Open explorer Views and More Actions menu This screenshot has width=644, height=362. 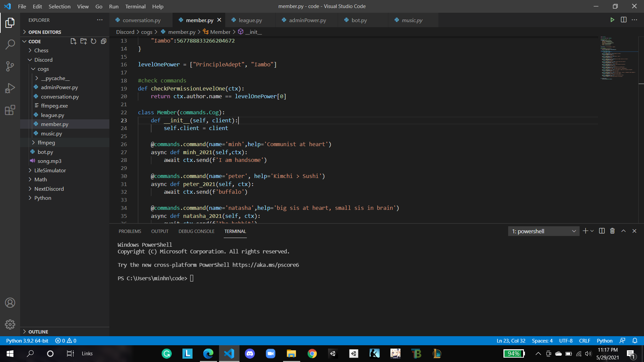pyautogui.click(x=100, y=20)
